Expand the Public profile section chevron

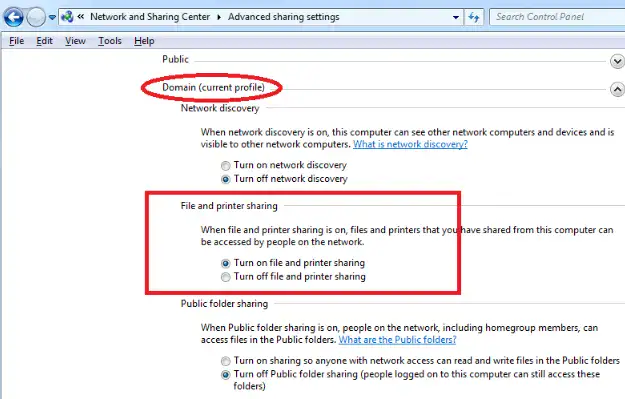tap(617, 61)
